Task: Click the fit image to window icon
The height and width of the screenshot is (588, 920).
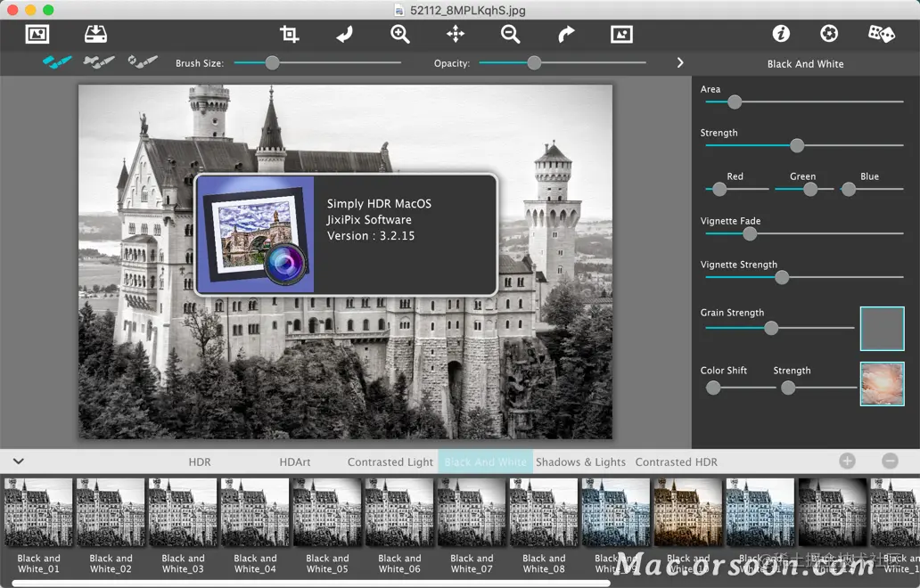Action: 621,34
